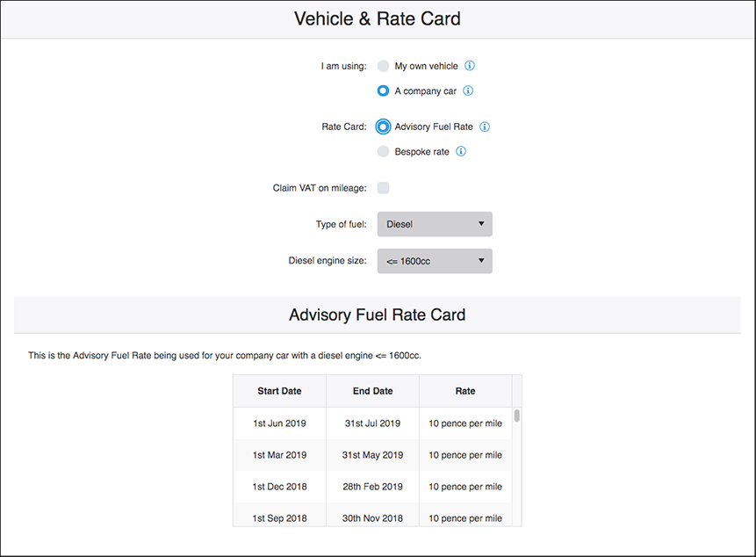Expand Diesel engine size dropdown

coord(435,261)
